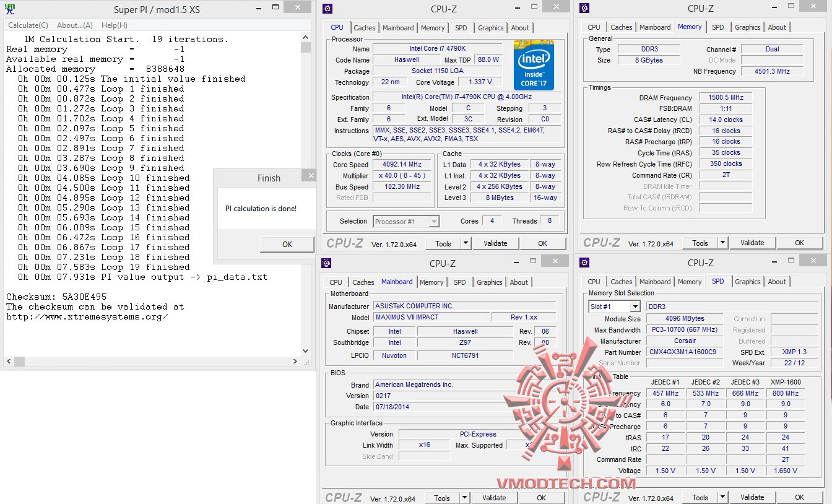Open the Tools dropdown arrow in Memory-tab window

[723, 243]
